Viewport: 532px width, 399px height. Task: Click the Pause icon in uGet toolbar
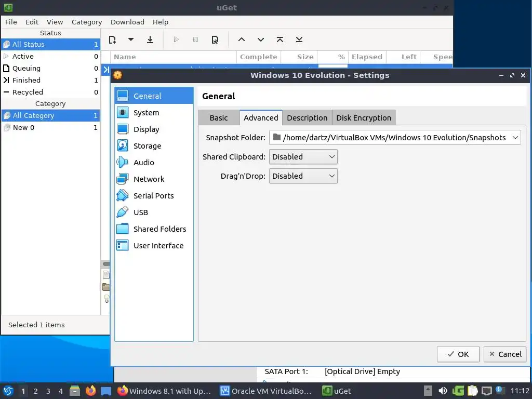[x=195, y=39]
